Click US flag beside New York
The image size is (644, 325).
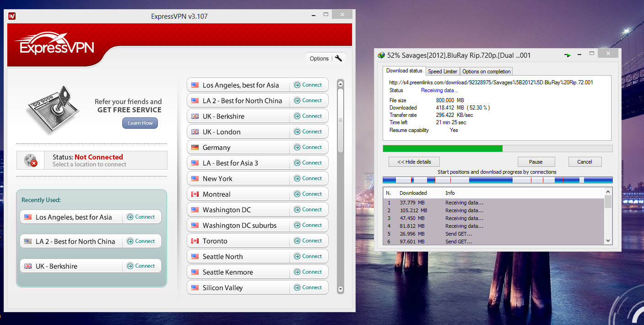[195, 179]
